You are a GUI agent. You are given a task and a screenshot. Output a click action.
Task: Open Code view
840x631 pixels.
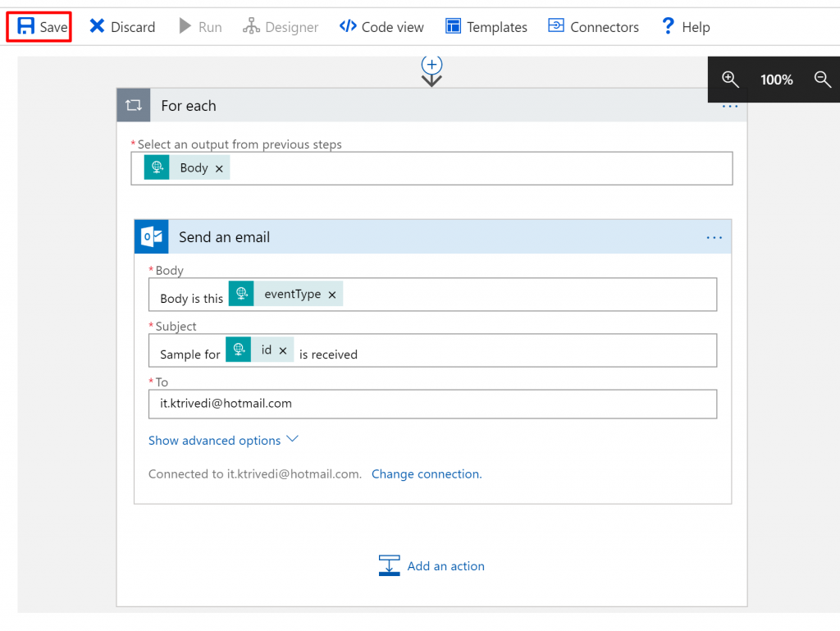tap(381, 27)
